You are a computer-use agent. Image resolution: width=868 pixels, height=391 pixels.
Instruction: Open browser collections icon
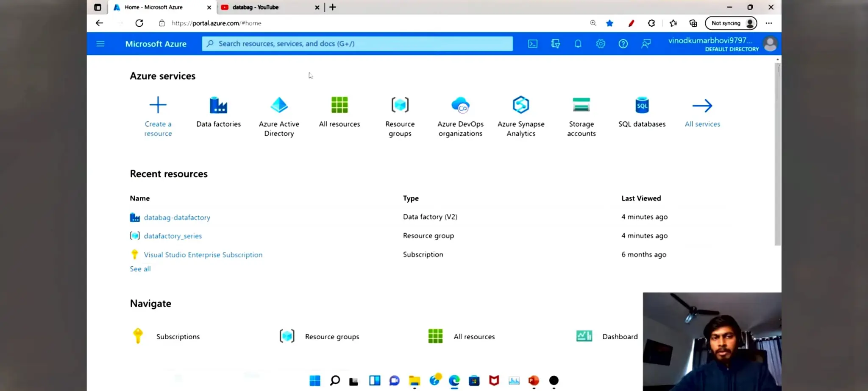(x=693, y=23)
